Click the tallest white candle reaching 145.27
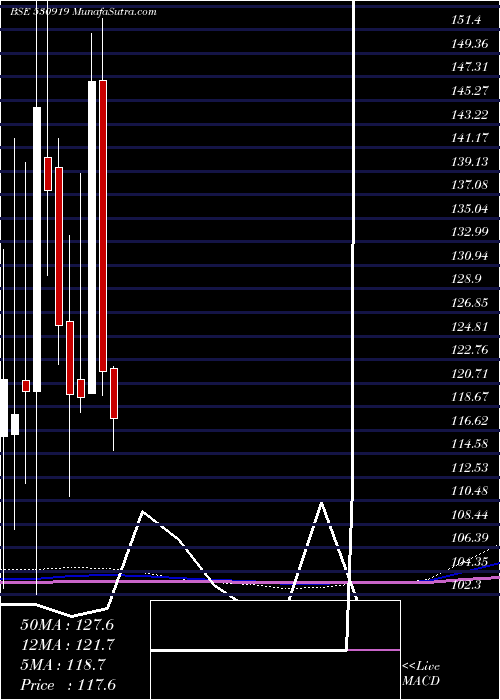This screenshot has height=700, width=500. pos(92,238)
